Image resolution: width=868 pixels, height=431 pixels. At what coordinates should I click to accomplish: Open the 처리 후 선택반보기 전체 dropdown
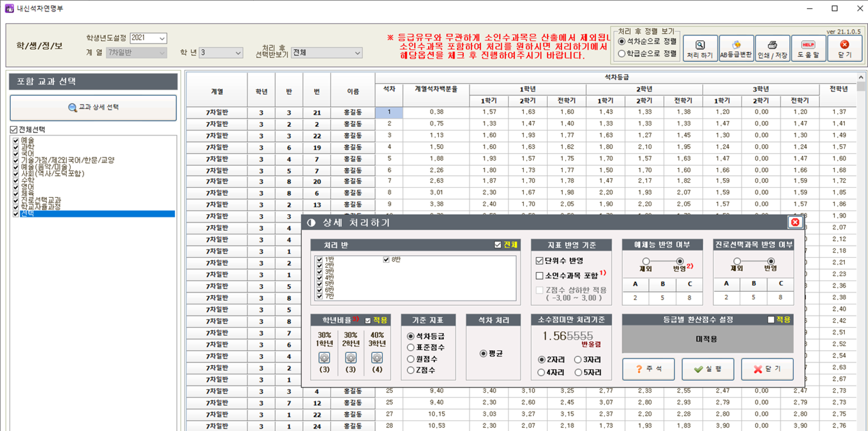(x=327, y=53)
